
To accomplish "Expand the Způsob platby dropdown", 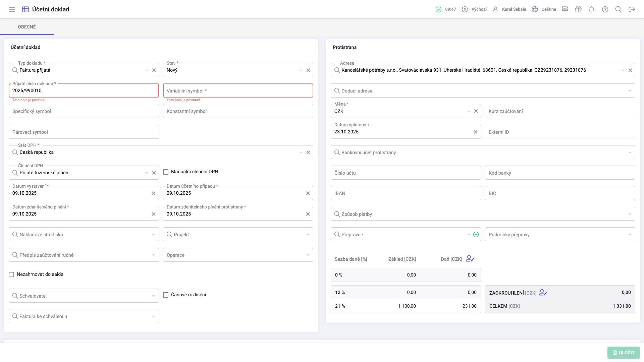I will pyautogui.click(x=630, y=214).
